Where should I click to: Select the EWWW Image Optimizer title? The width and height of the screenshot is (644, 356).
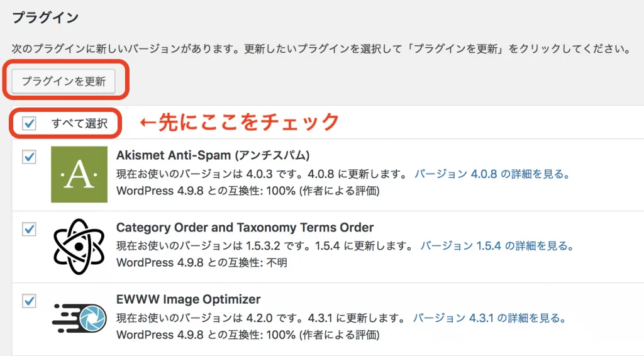coord(189,299)
